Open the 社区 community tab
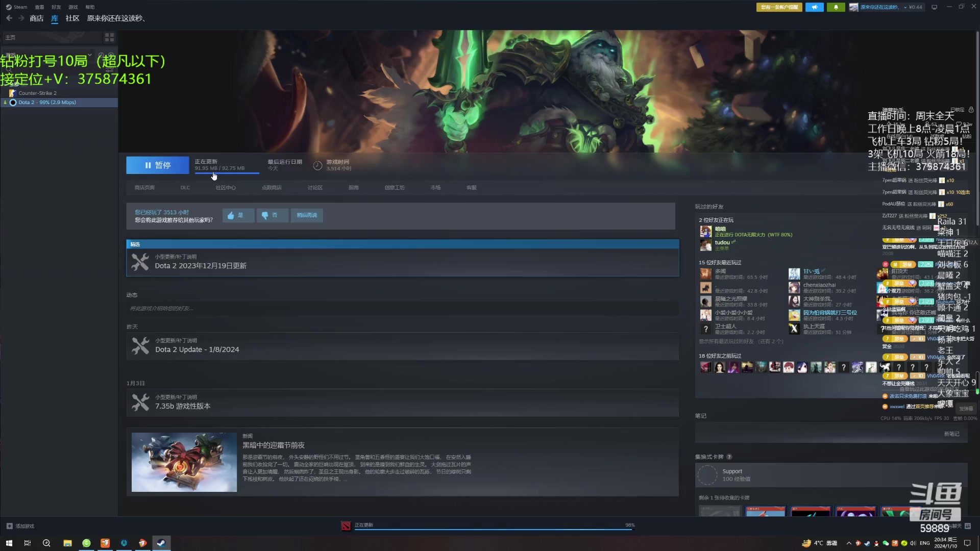This screenshot has width=980, height=551. point(72,18)
